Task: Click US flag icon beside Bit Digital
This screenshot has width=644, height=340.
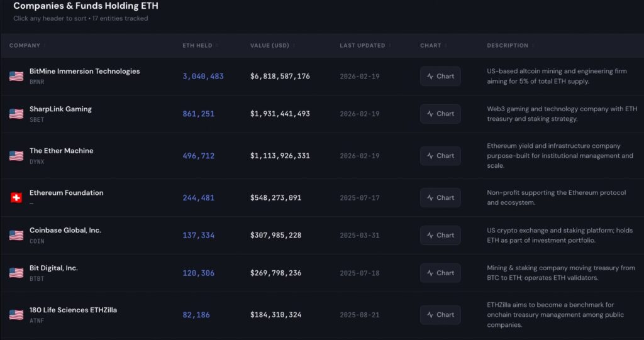Action: tap(16, 273)
